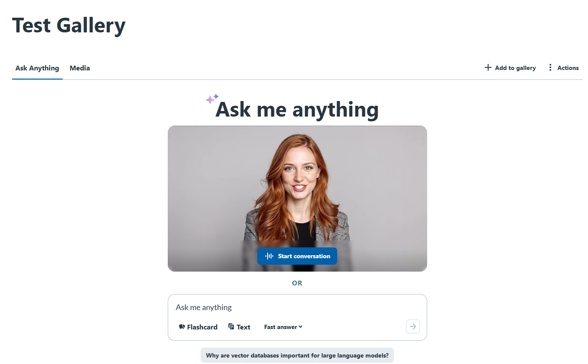This screenshot has width=588, height=364.
Task: Click the Test Gallery page title
Action: [x=69, y=25]
